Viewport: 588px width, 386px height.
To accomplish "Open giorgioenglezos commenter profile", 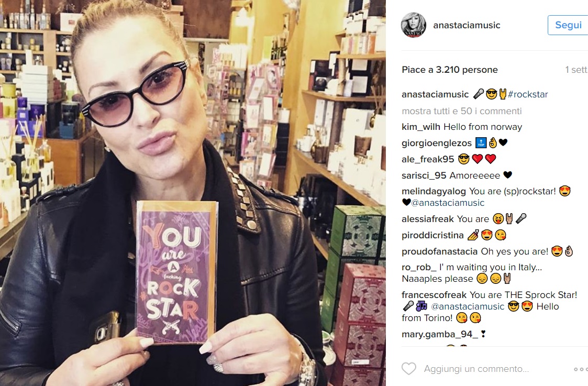I will tap(437, 143).
